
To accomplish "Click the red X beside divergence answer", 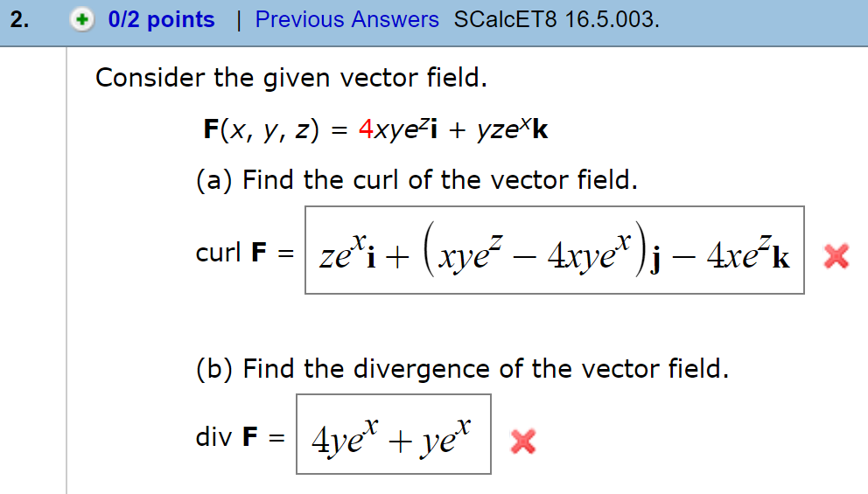I will pyautogui.click(x=523, y=442).
